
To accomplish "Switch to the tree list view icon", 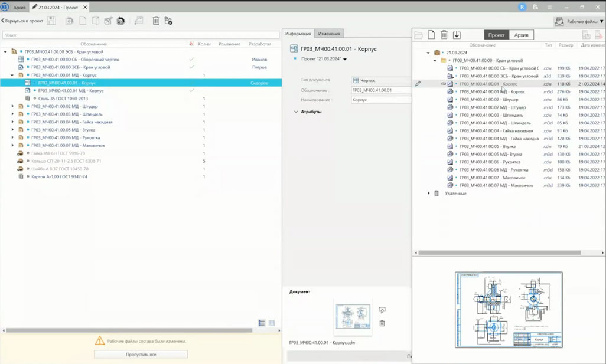I will [262, 323].
